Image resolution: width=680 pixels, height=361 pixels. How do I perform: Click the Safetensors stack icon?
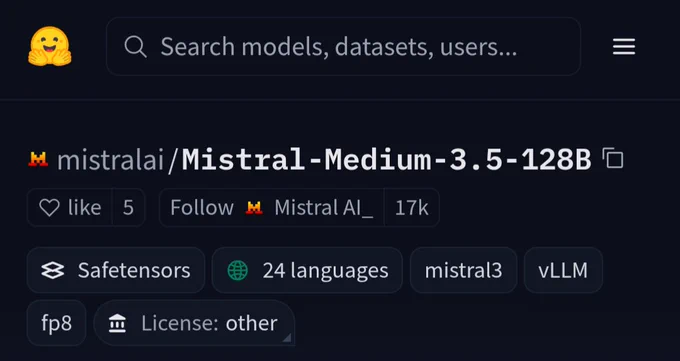click(52, 270)
